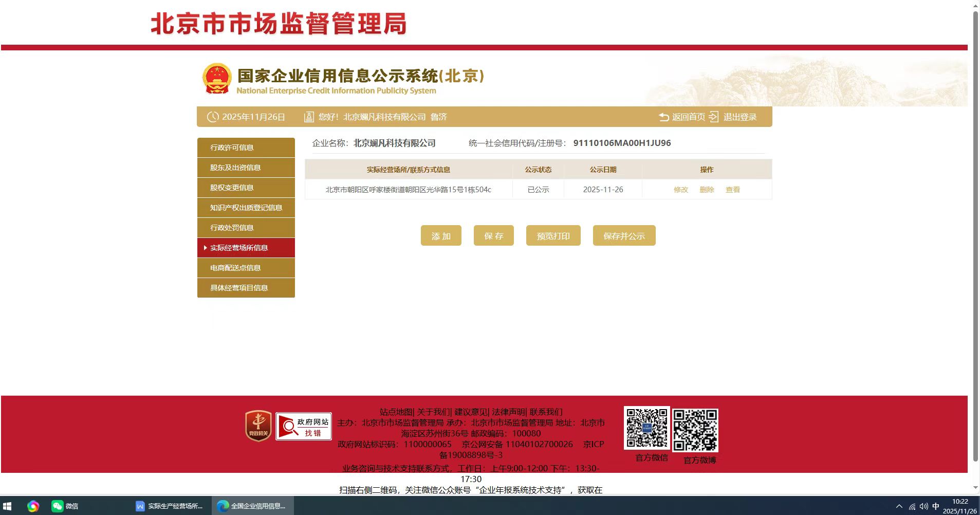Switch to the 实际生产经营场所 document in taskbar
Image resolution: width=980 pixels, height=515 pixels.
[x=170, y=506]
